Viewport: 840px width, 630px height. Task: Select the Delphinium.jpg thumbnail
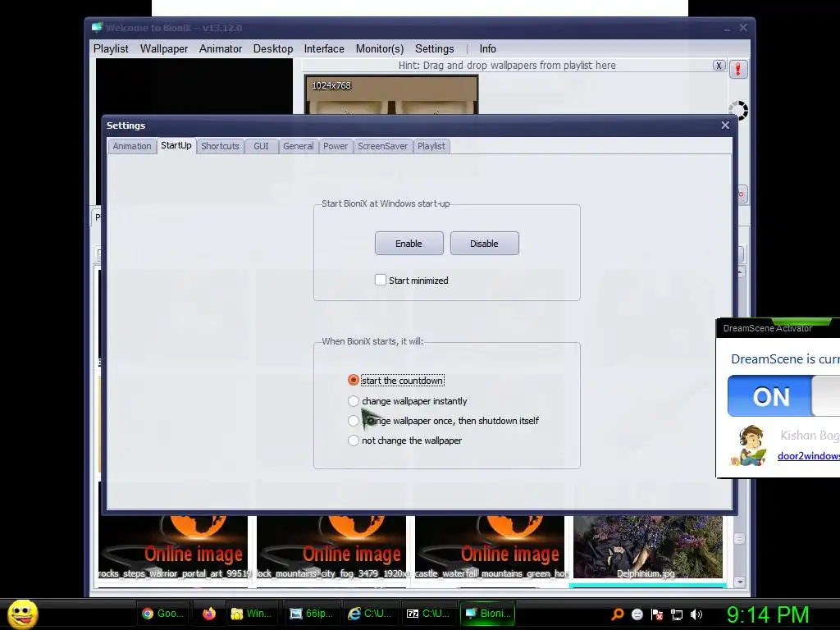(648, 547)
